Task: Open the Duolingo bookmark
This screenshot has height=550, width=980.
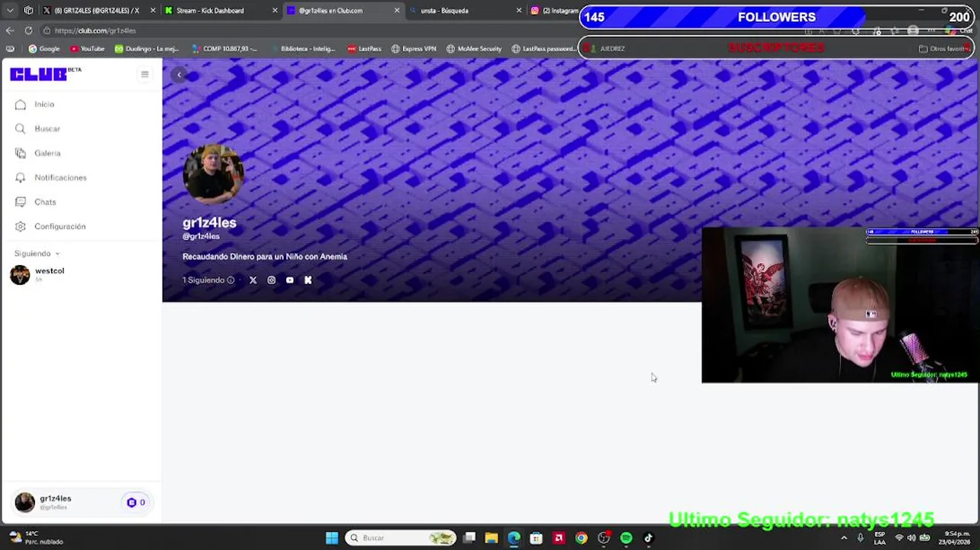Action: point(147,49)
